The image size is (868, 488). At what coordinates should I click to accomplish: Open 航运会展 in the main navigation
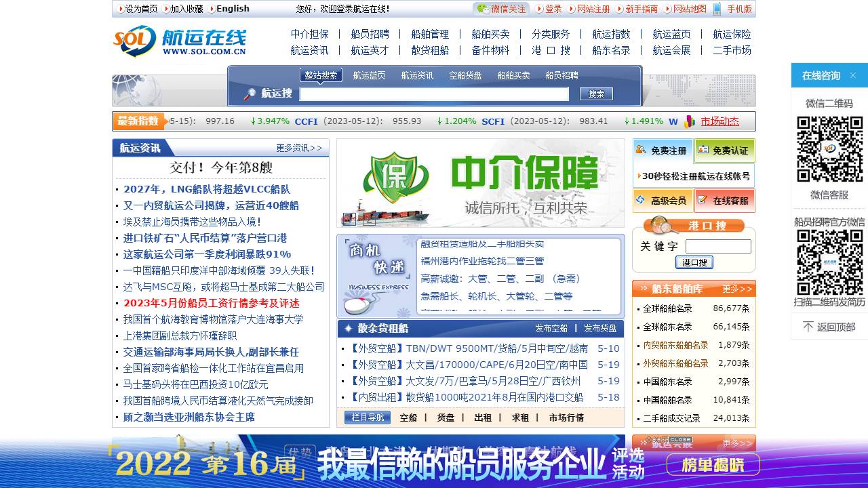pos(671,50)
